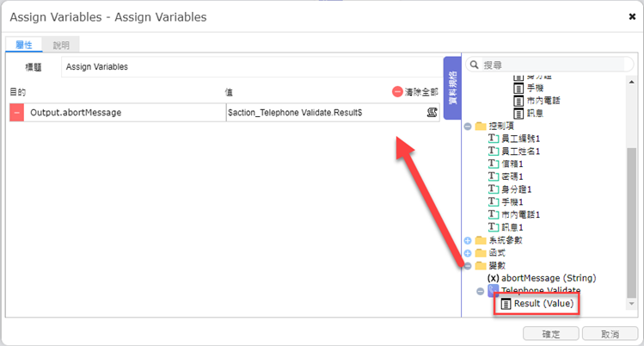This screenshot has width=644, height=346.
Task: Select the 員工編號1 text control icon
Action: [494, 139]
